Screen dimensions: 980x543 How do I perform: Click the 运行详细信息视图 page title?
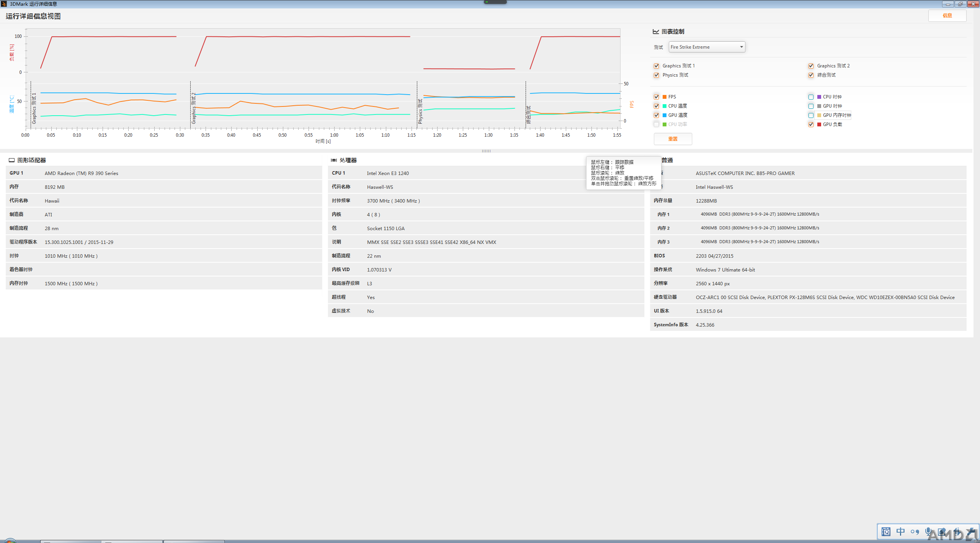[33, 16]
